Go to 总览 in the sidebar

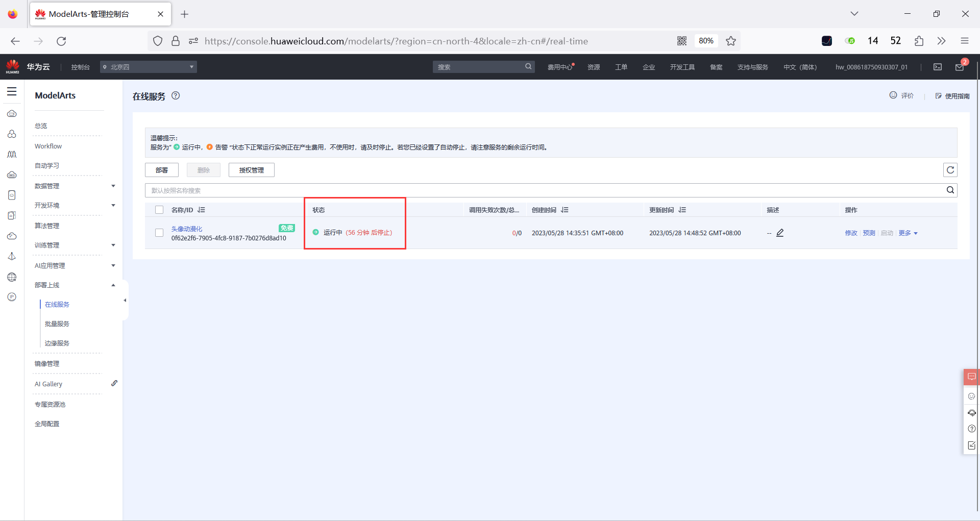[x=41, y=126]
